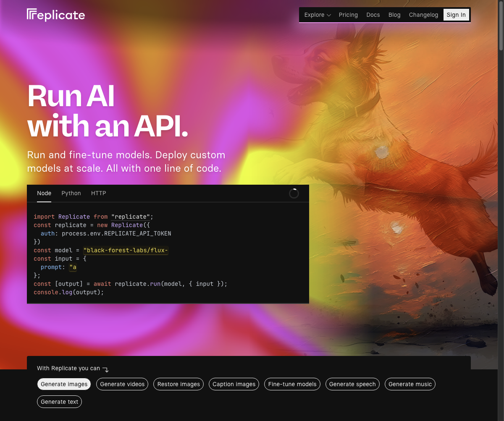The height and width of the screenshot is (421, 504).
Task: Pick the Caption images pill
Action: click(x=234, y=384)
